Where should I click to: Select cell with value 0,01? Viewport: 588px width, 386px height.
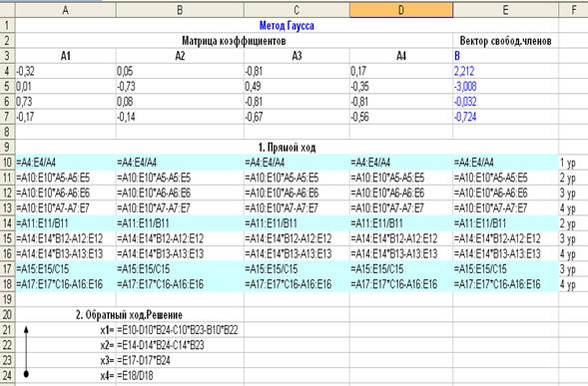pos(65,86)
